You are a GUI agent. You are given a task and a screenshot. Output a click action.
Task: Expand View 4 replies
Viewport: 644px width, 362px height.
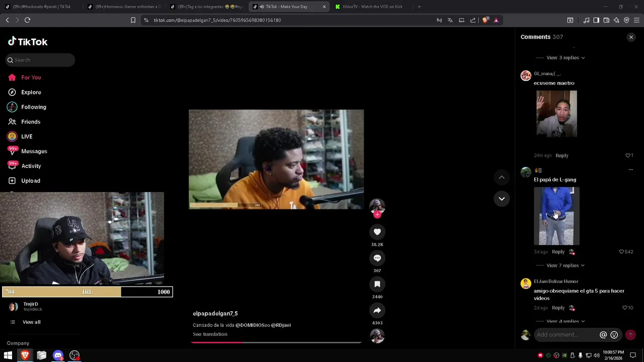pos(566,321)
